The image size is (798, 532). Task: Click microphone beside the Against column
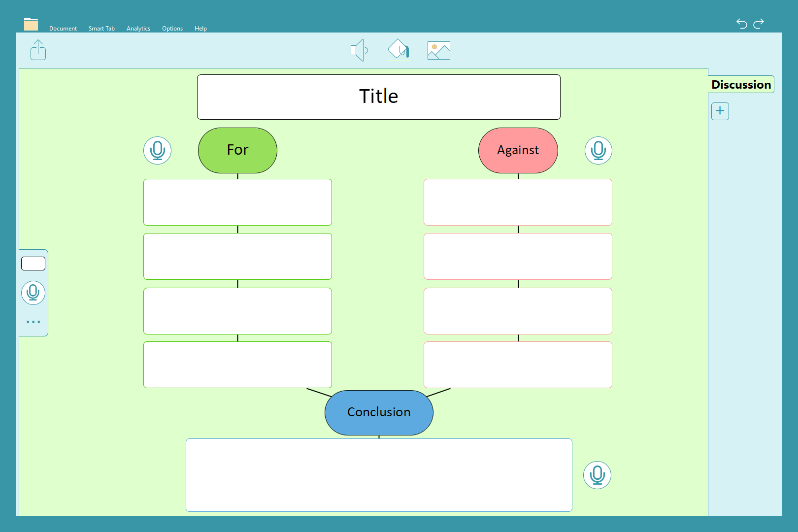coord(598,150)
